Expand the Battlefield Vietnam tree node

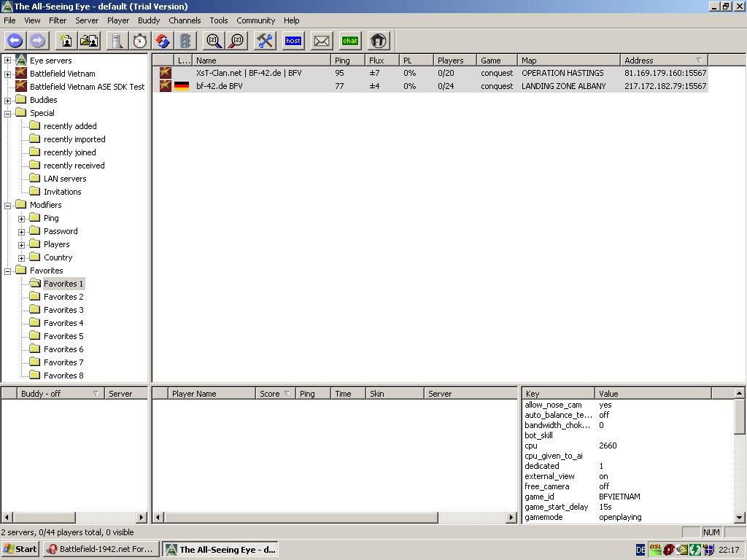[x=7, y=74]
